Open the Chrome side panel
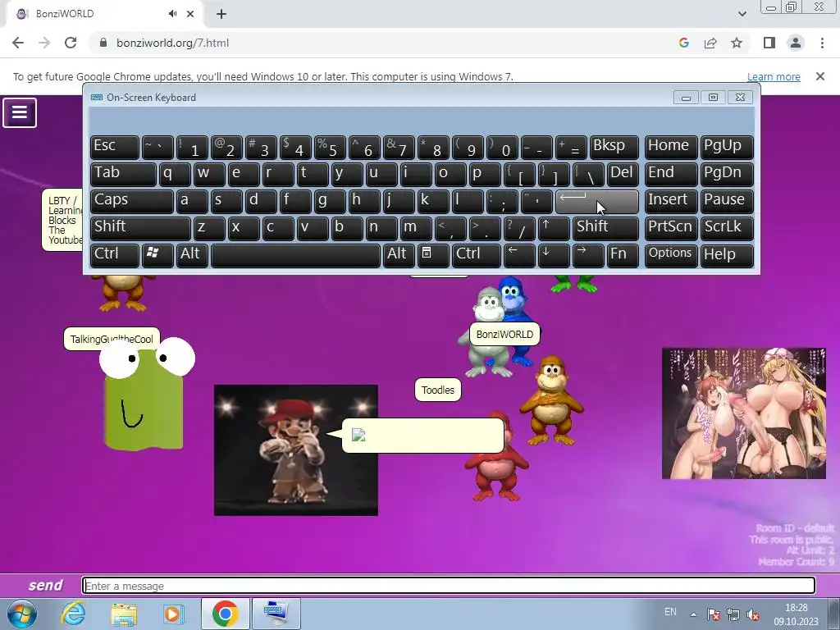 click(x=769, y=43)
